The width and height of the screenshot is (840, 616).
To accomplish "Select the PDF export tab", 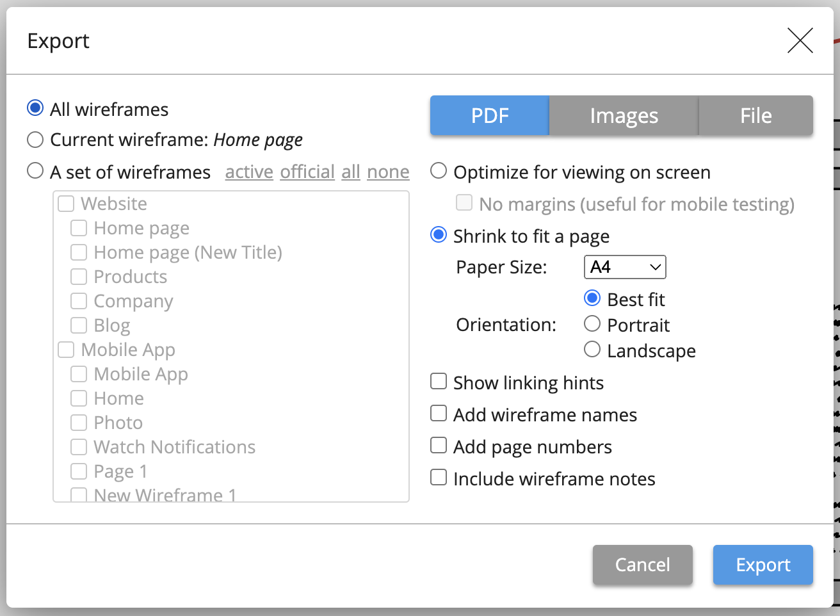I will coord(490,116).
